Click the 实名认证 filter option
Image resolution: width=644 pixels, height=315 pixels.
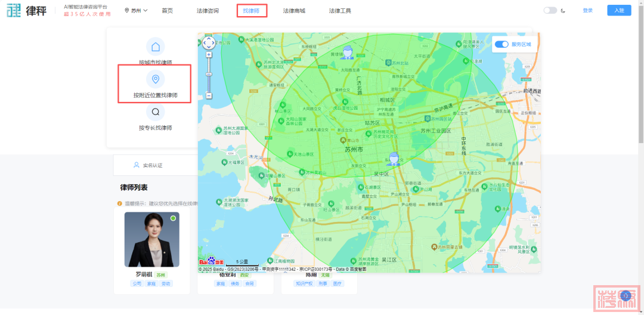148,165
